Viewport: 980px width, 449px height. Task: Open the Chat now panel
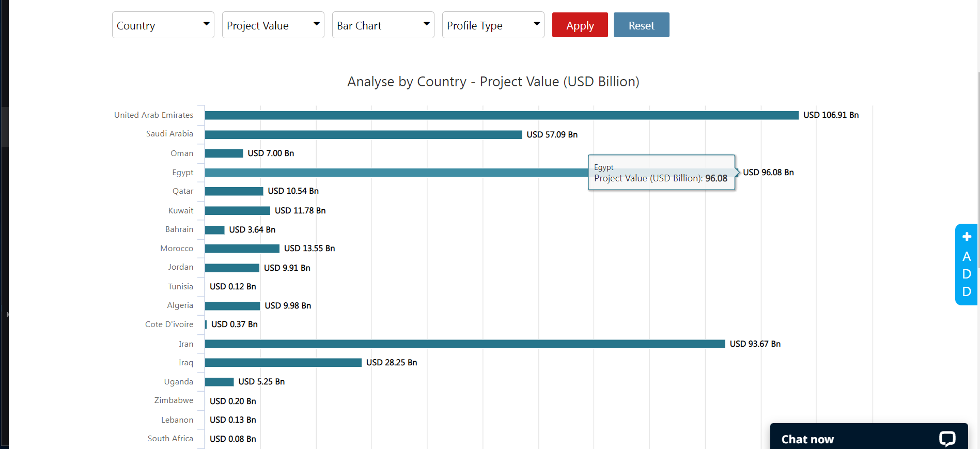click(807, 439)
